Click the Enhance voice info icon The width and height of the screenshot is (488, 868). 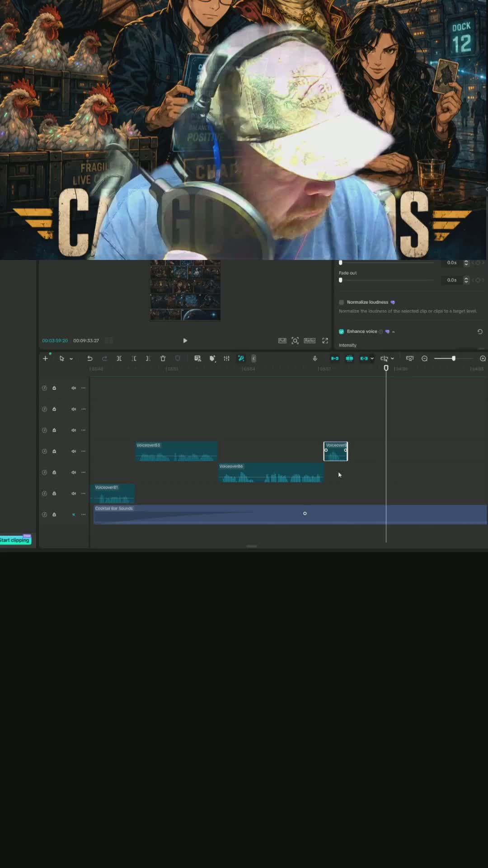tap(381, 331)
